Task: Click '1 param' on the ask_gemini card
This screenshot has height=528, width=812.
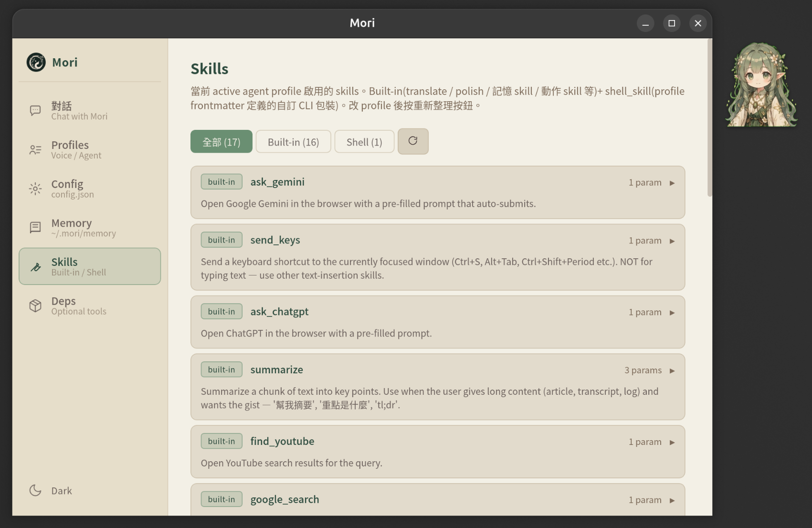Action: coord(645,183)
